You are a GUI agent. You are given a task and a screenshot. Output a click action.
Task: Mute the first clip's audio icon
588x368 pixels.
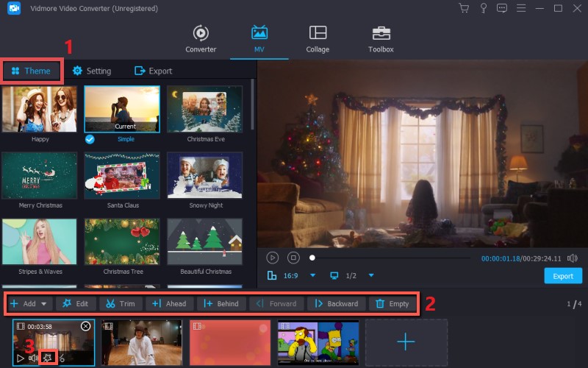point(33,358)
